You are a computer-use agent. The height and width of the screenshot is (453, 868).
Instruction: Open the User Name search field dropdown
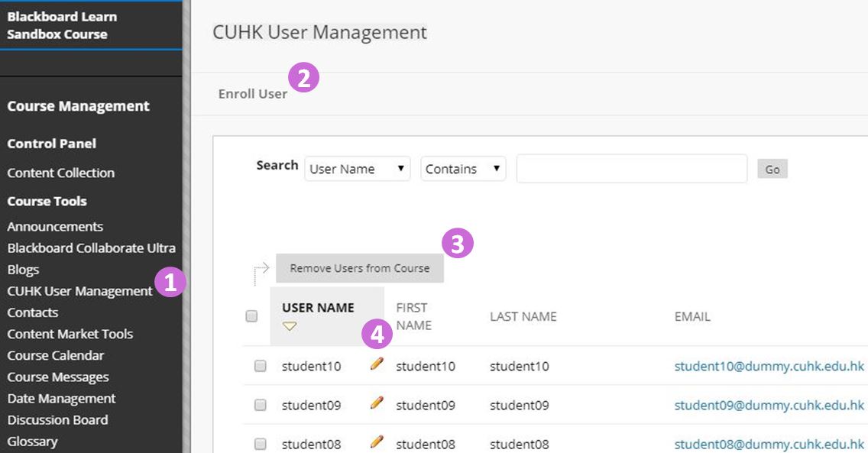click(x=357, y=169)
